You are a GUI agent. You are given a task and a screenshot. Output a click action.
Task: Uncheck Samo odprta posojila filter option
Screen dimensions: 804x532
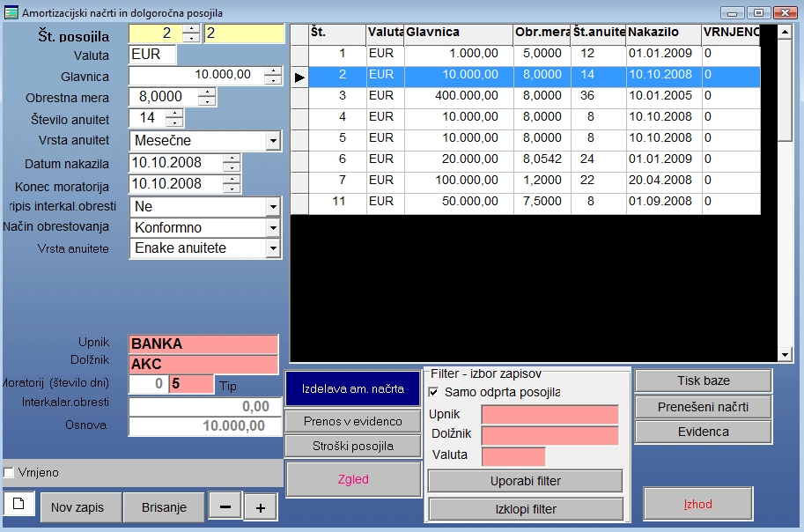[x=433, y=392]
